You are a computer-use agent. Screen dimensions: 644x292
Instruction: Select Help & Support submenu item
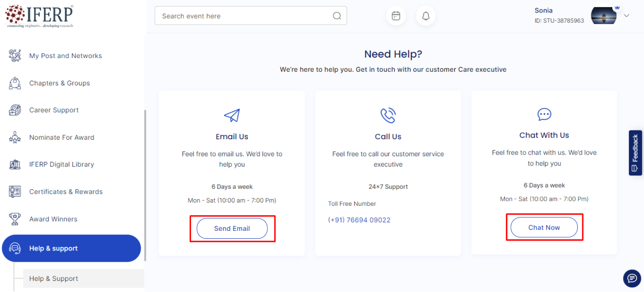(54, 279)
